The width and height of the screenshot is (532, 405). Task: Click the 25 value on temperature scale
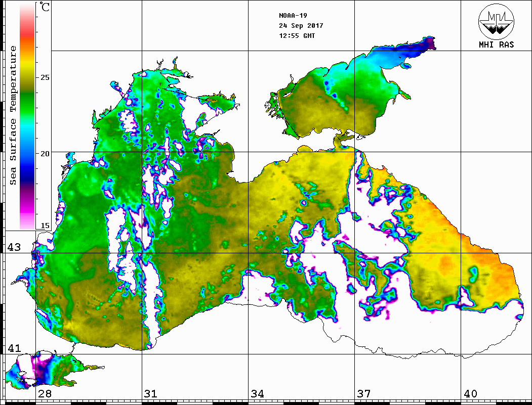tap(45, 77)
